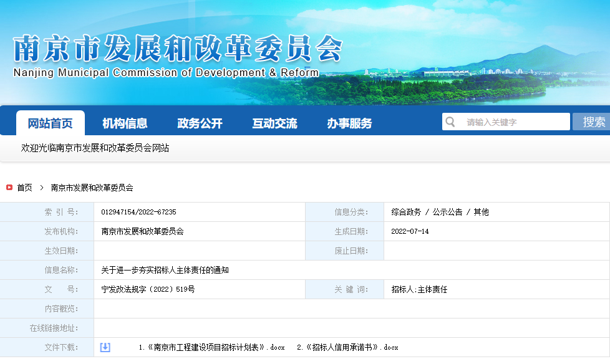Open the 办事服务 menu
Screen dimensions: 610x364
(351, 122)
